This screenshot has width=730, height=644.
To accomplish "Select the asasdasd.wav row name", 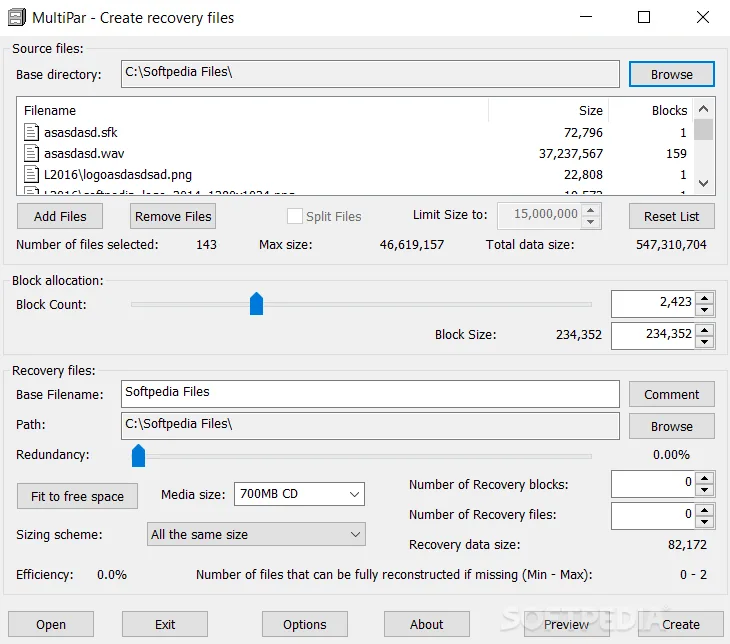I will (84, 154).
